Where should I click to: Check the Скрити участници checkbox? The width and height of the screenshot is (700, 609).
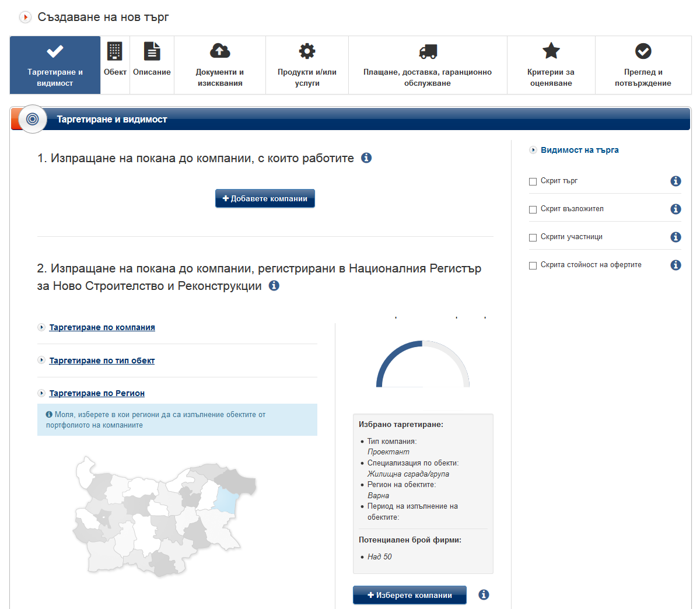[533, 237]
